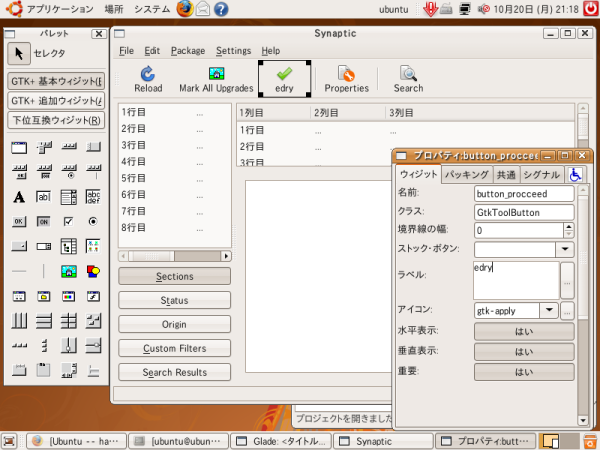
Task: Select the 'edry' apply tool button
Action: point(284,79)
